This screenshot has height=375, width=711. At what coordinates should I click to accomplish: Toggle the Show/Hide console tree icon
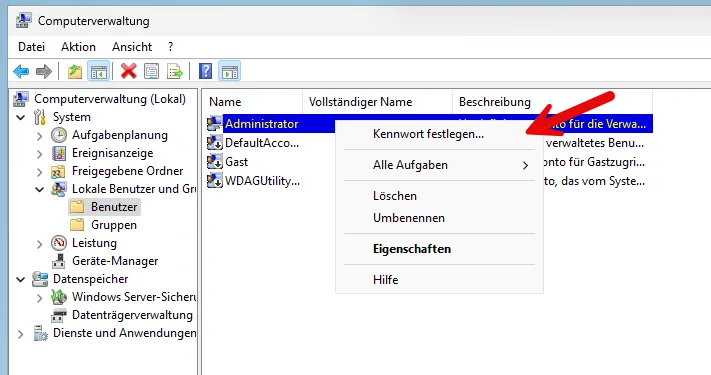coord(98,71)
